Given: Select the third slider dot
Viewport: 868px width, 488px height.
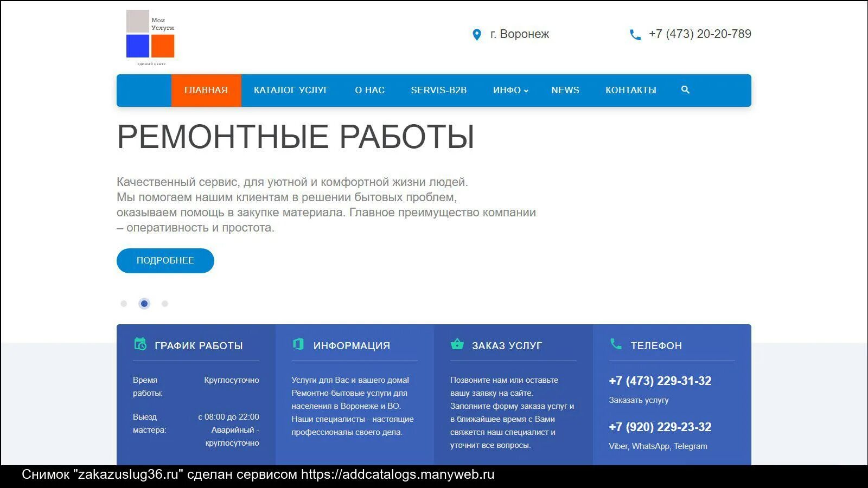Looking at the screenshot, I should (x=165, y=304).
